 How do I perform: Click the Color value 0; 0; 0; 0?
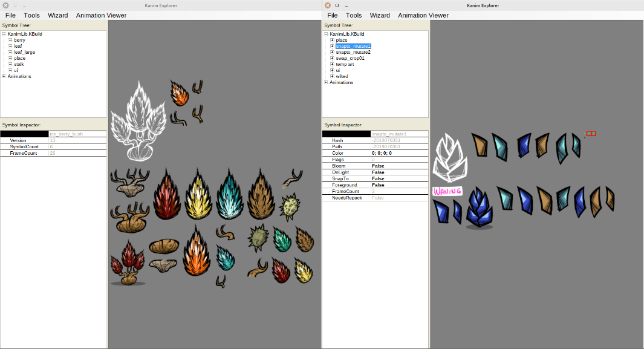click(382, 153)
